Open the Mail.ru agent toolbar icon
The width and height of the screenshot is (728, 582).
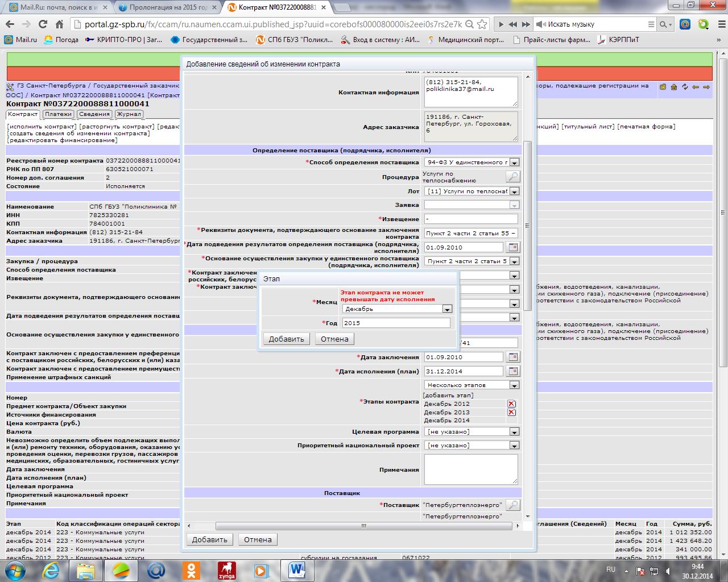click(x=685, y=24)
